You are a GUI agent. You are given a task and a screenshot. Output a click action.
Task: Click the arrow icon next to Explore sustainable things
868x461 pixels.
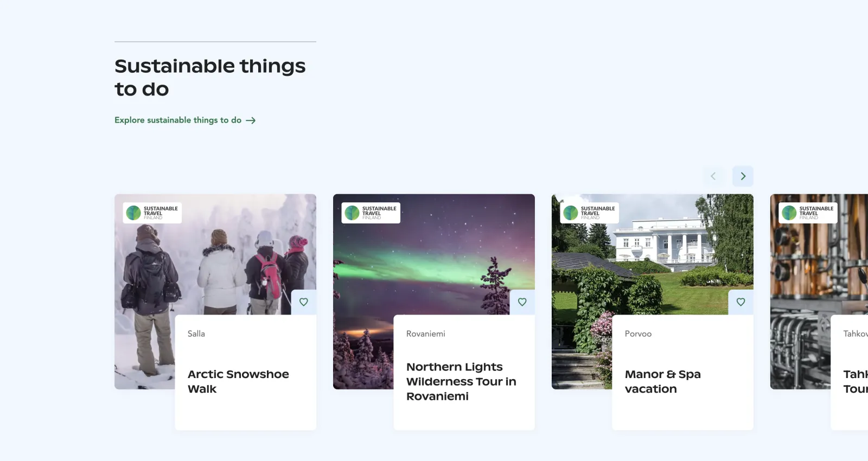[251, 120]
